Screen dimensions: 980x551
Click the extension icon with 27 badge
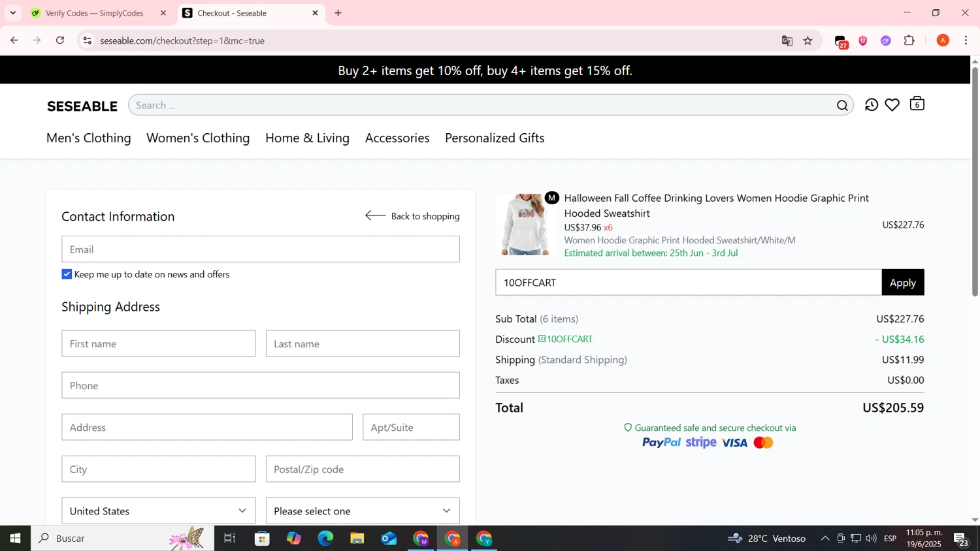841,42
